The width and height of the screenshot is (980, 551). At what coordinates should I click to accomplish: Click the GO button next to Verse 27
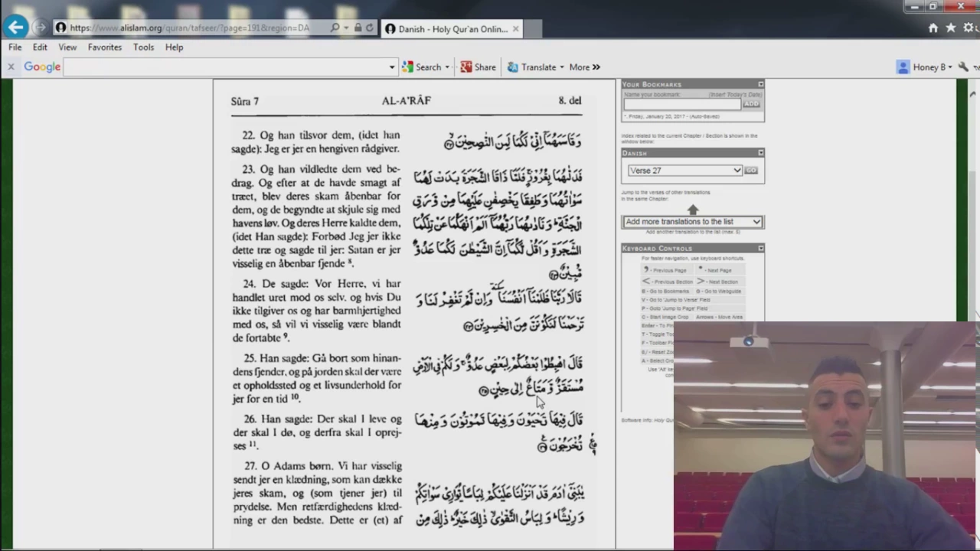coord(751,171)
